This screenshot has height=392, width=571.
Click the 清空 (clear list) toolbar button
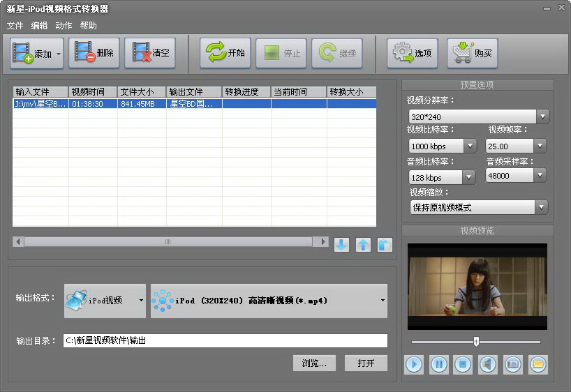point(150,53)
